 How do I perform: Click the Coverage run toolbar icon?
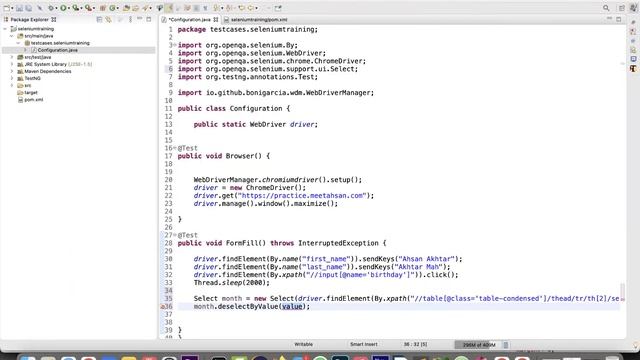(x=76, y=8)
